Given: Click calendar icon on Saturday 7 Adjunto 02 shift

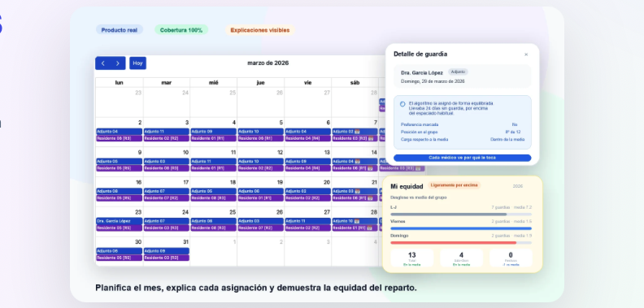Looking at the screenshot, I should 357,132.
